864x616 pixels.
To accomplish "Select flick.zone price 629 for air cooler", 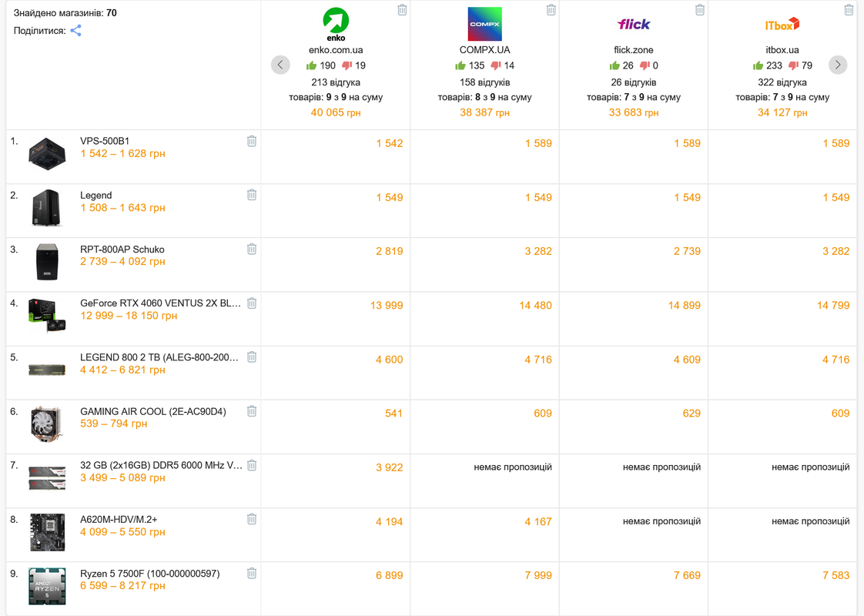I will click(x=692, y=413).
